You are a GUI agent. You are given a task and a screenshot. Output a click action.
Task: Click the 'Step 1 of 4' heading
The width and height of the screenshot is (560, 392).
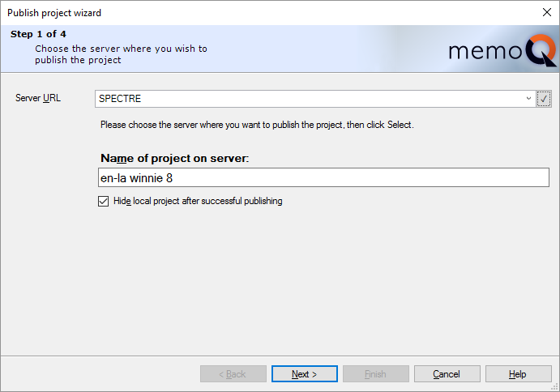click(38, 34)
